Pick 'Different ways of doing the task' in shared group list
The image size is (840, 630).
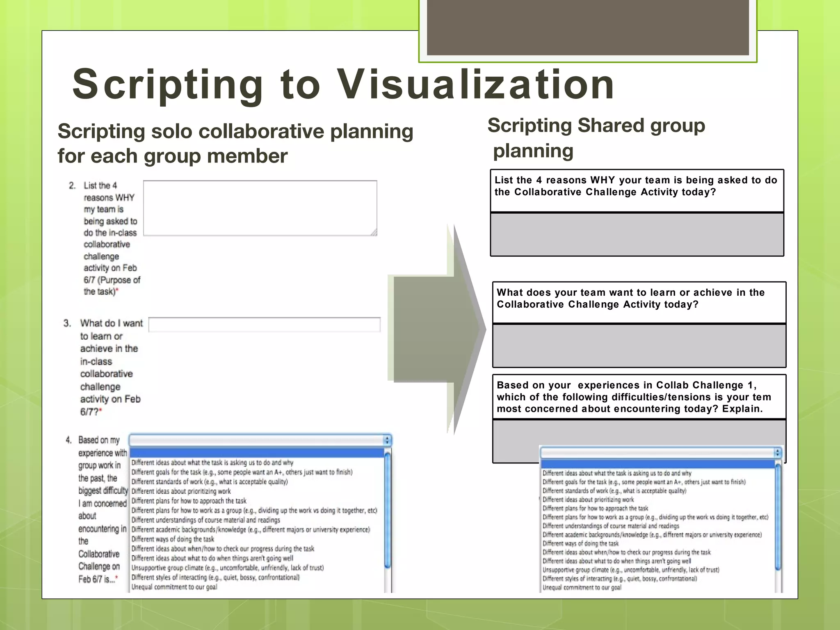coord(580,543)
